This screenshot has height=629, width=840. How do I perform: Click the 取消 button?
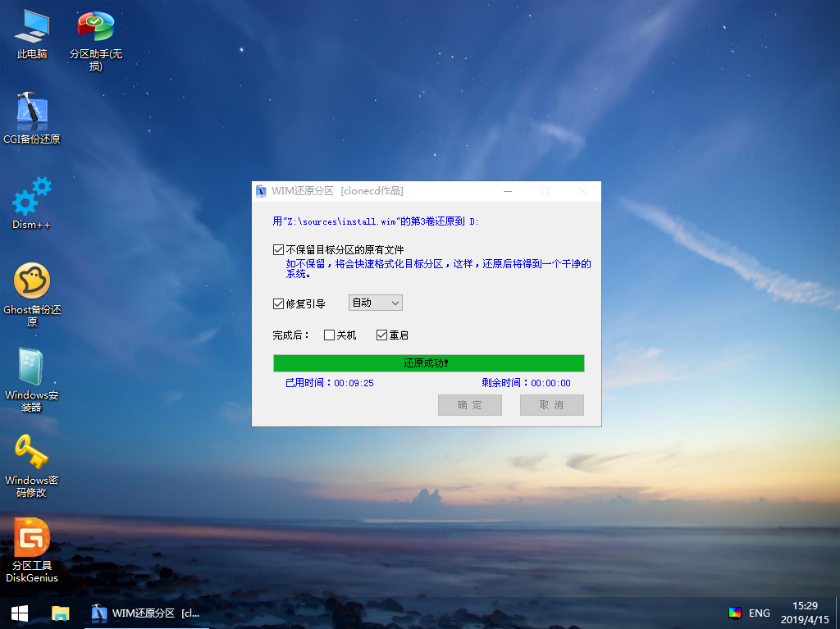pos(551,405)
